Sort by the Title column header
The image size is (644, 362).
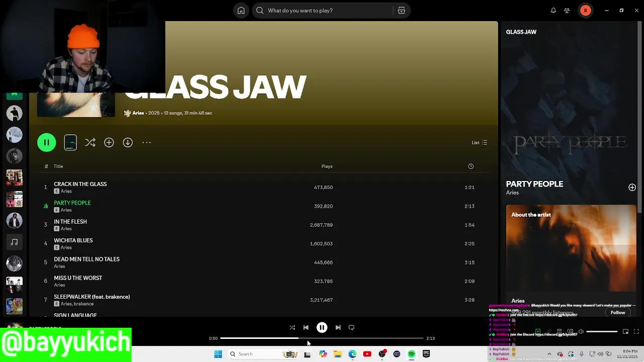(x=58, y=166)
